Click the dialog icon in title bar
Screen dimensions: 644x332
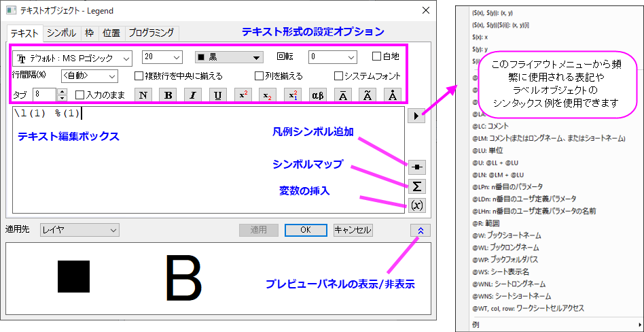[x=12, y=10]
